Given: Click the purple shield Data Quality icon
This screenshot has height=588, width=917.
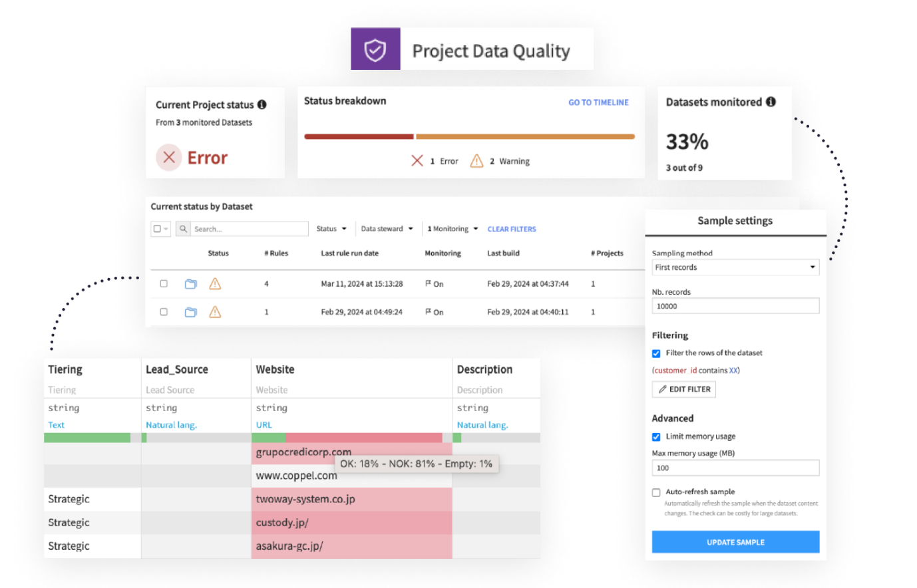Looking at the screenshot, I should click(x=375, y=49).
